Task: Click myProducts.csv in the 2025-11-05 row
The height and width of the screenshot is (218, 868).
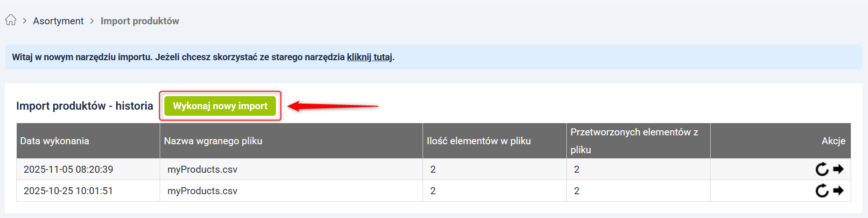Action: pyautogui.click(x=202, y=169)
